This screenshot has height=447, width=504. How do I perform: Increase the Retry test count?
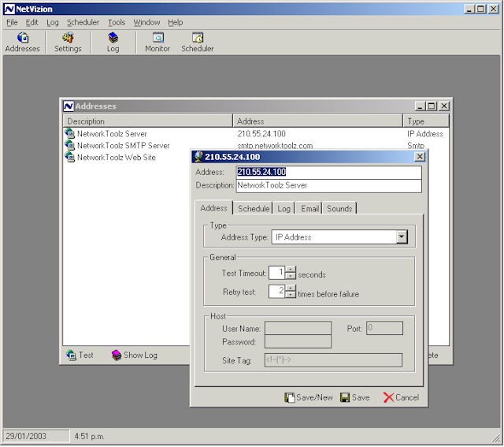tap(291, 288)
